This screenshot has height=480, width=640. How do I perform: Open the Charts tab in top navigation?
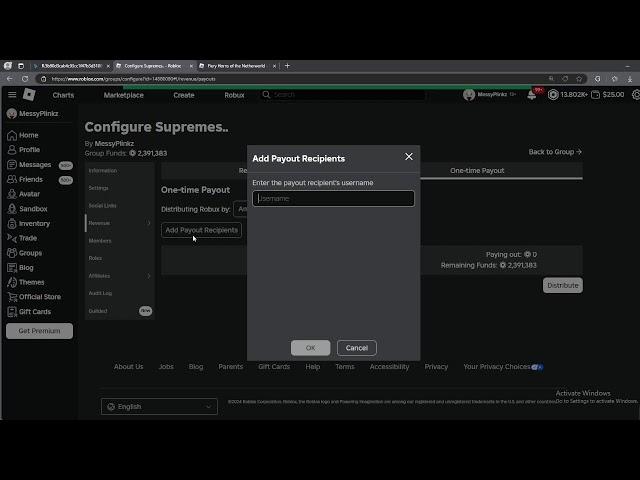tap(63, 95)
